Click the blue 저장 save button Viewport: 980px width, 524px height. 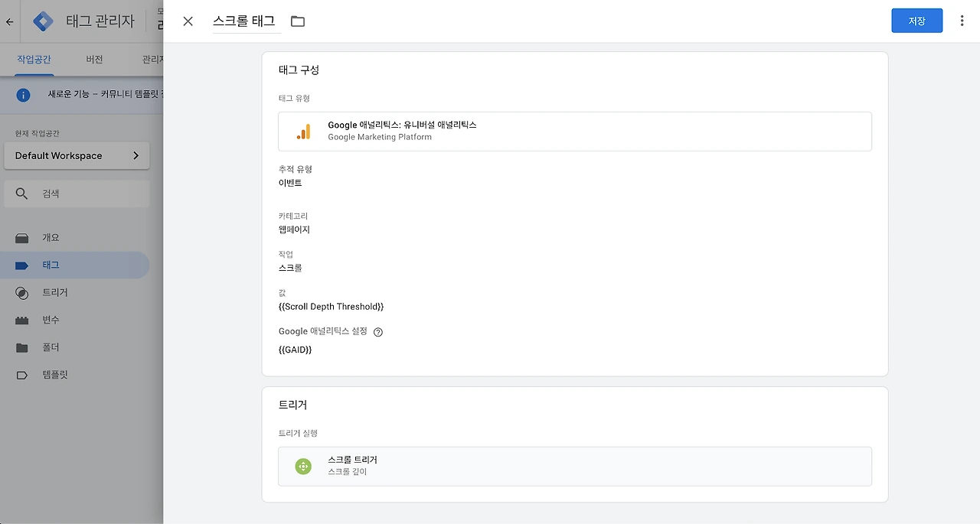(x=916, y=21)
